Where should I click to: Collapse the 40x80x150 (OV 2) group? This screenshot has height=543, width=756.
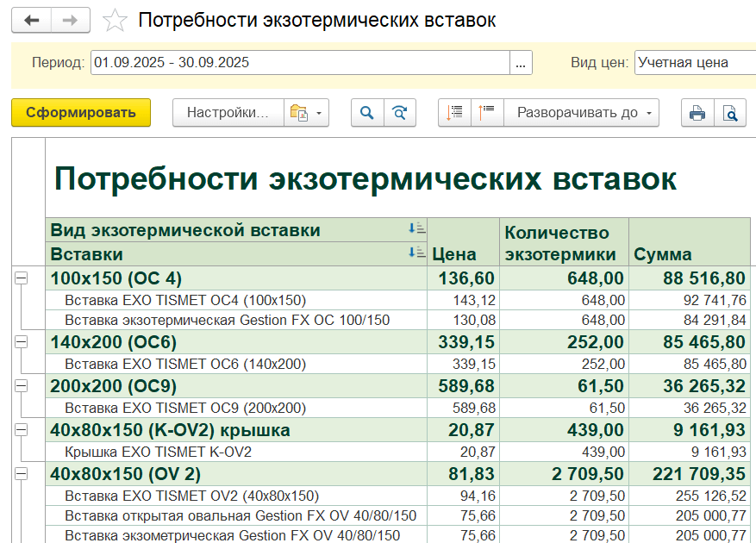tap(21, 473)
